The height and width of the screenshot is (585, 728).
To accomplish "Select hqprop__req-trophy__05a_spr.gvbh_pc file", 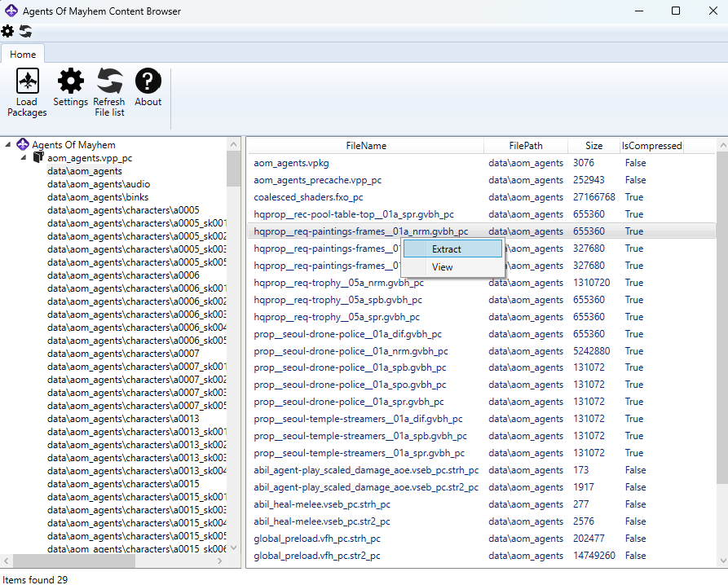I will [x=482, y=317].
